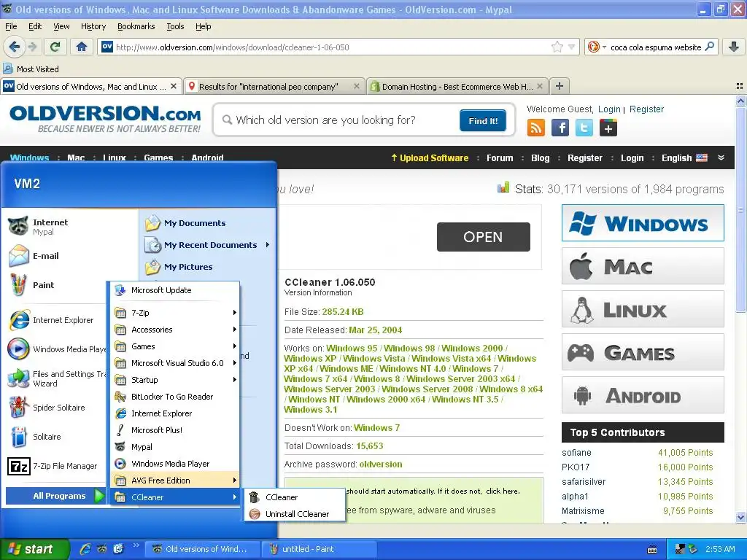
Task: Open the Forum link
Action: click(499, 157)
